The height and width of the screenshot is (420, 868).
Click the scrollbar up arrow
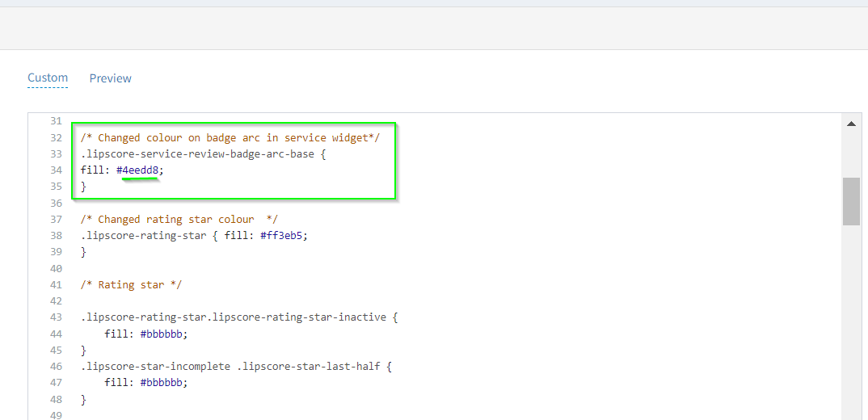coord(851,124)
